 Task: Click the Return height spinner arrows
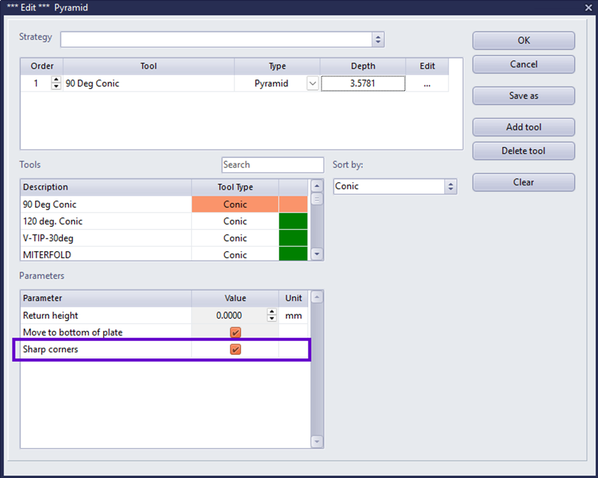(x=272, y=315)
